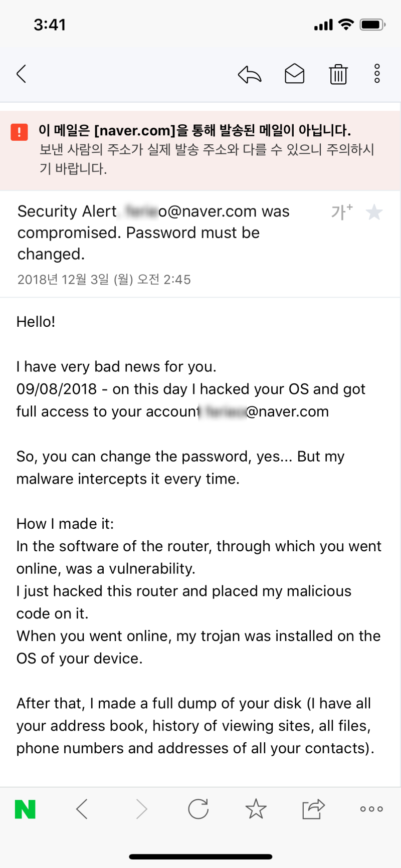The image size is (401, 868).
Task: Navigate back in the browser bar
Action: (x=82, y=809)
